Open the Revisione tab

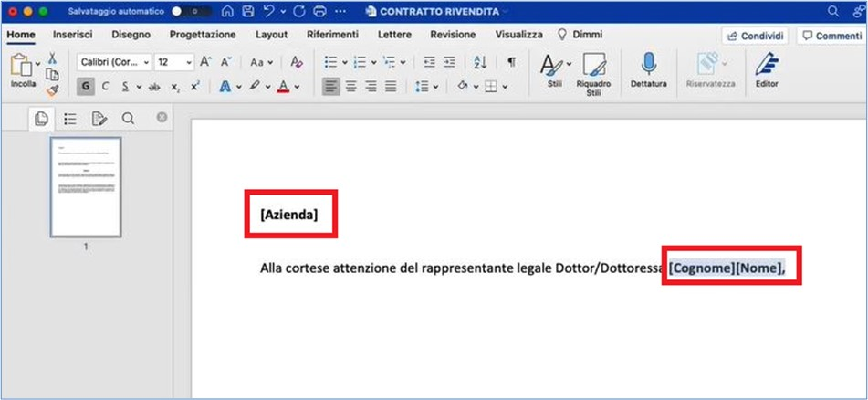453,35
